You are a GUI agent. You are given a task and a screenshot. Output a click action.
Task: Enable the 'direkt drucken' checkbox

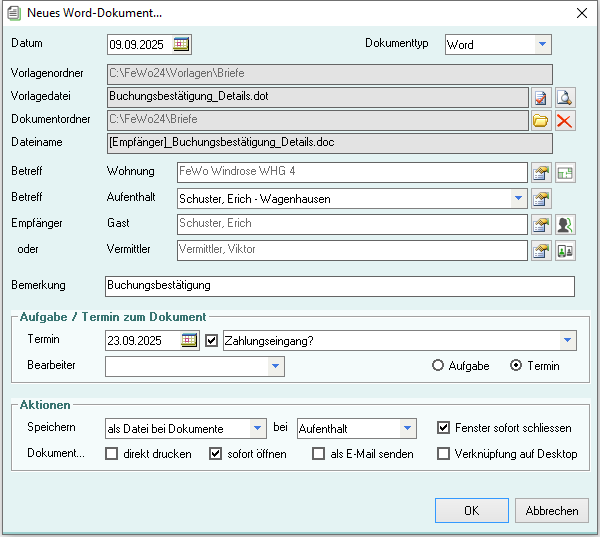click(112, 454)
